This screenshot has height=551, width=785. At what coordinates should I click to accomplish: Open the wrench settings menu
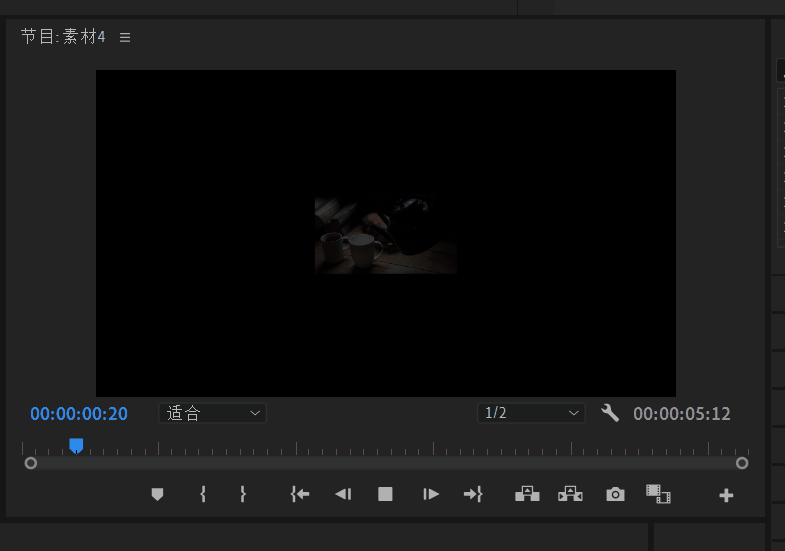(x=610, y=413)
